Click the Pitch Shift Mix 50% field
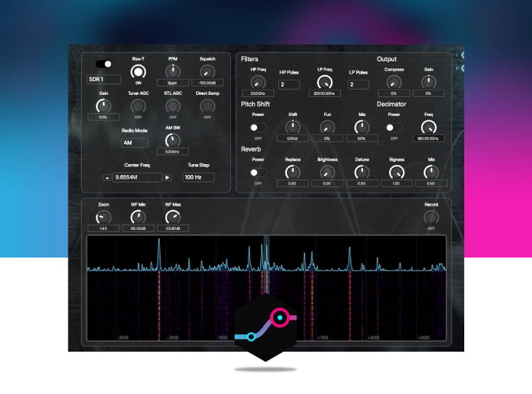 coord(361,138)
